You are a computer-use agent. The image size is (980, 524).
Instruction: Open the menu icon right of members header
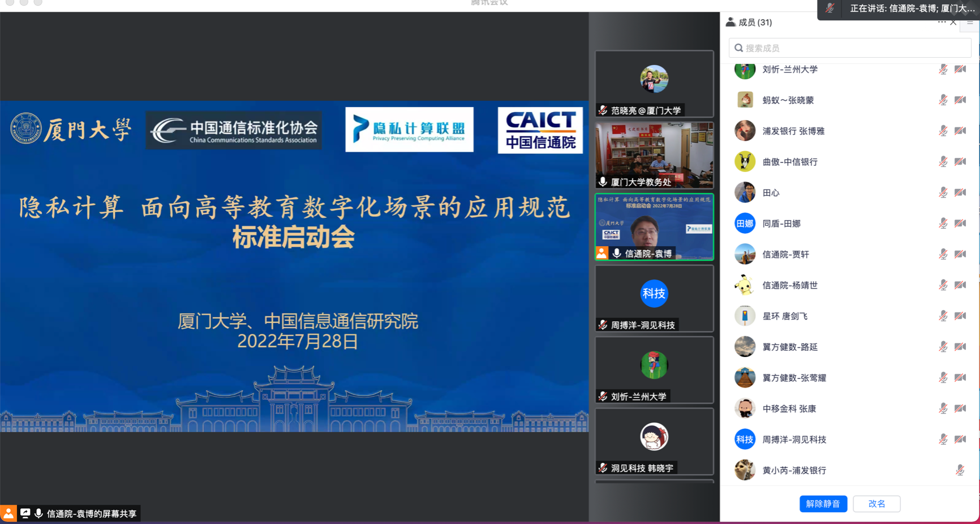coord(970,22)
